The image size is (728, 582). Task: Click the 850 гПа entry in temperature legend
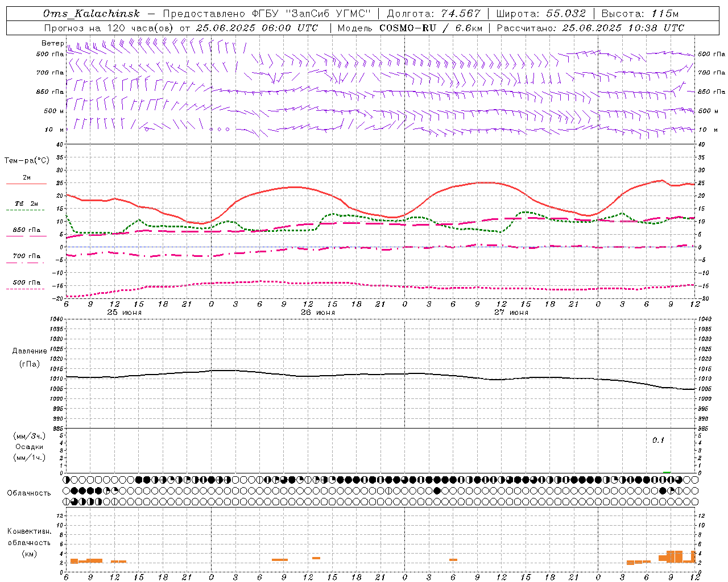point(26,230)
